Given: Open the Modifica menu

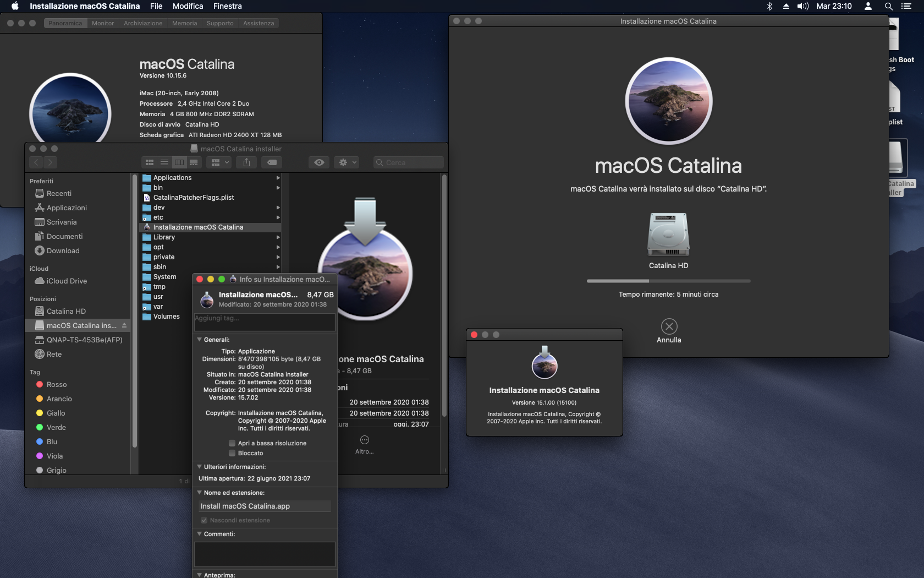Looking at the screenshot, I should tap(188, 6).
